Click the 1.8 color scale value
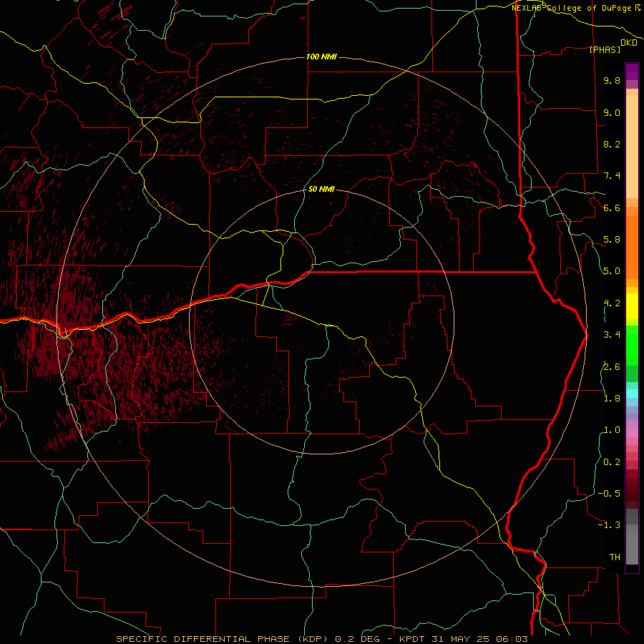The image size is (644, 644). pos(612,399)
